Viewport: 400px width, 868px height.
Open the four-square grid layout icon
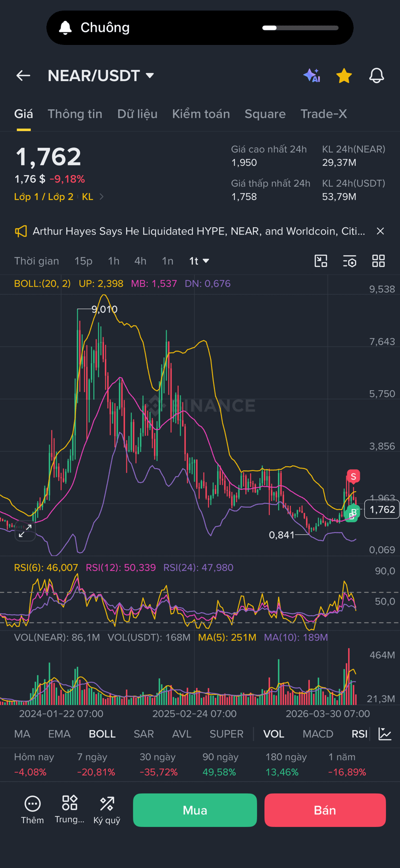[378, 261]
